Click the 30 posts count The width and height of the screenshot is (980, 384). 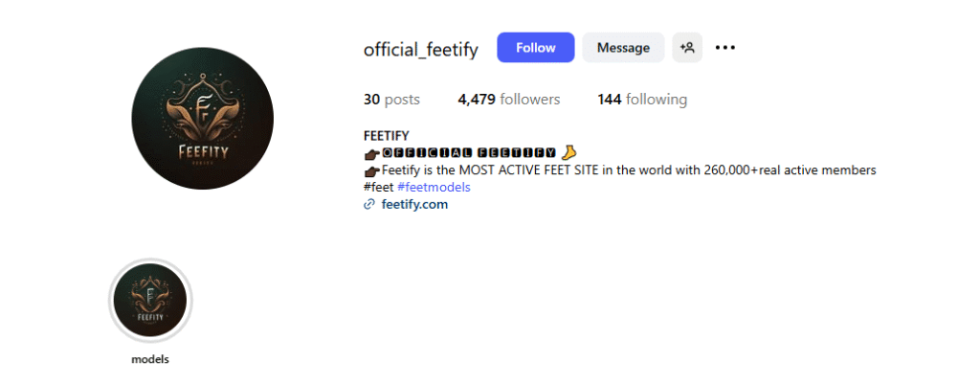point(391,100)
